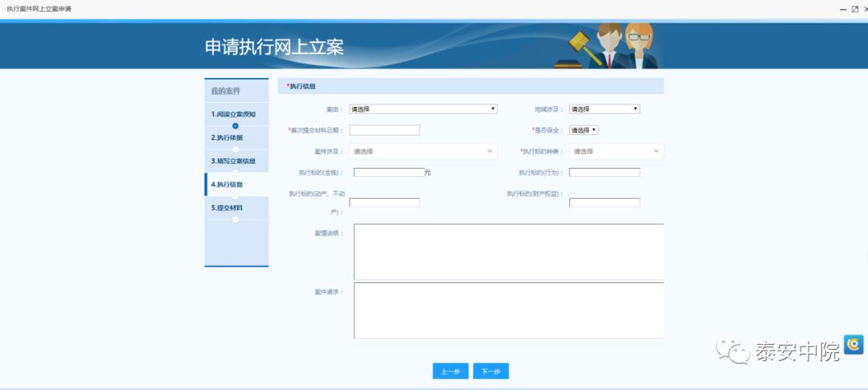Click the 下一步 button
868x390 pixels.
pos(491,372)
